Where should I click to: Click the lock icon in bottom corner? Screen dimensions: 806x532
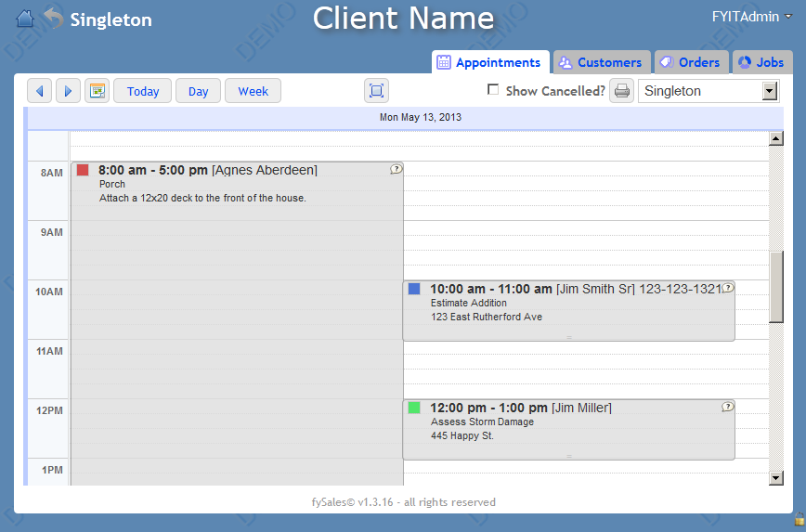click(799, 518)
